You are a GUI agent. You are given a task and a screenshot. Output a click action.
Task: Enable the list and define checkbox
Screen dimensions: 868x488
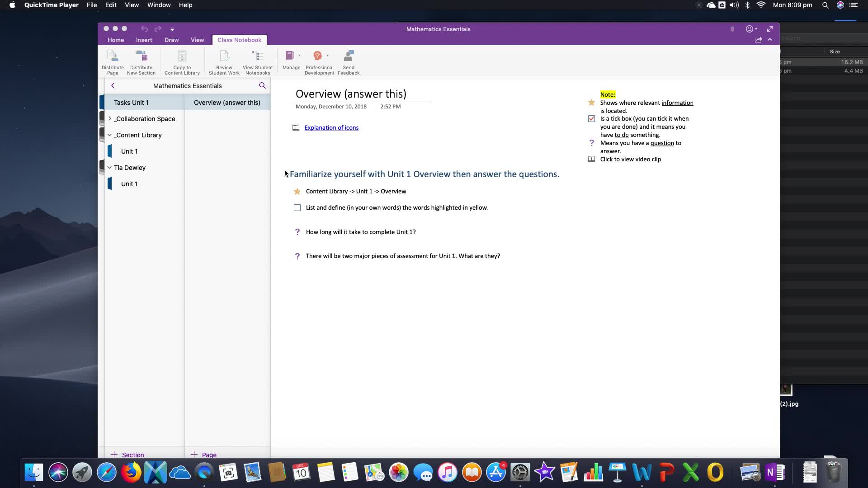click(x=297, y=207)
